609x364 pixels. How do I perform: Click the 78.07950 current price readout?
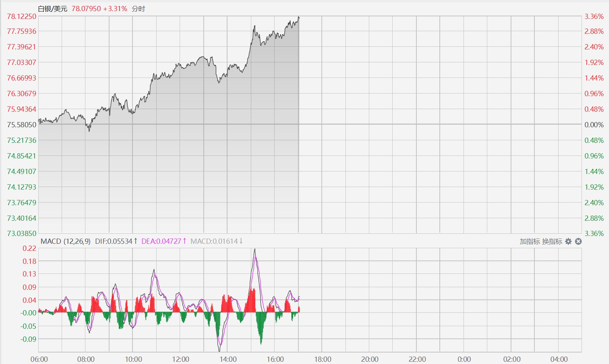point(86,9)
